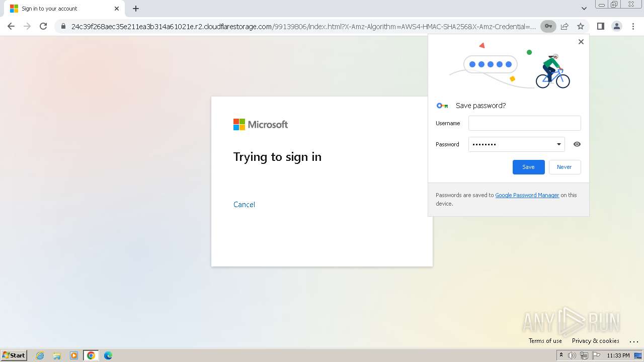Go back using the browser back arrow
Image resolution: width=644 pixels, height=362 pixels.
pos(11,26)
